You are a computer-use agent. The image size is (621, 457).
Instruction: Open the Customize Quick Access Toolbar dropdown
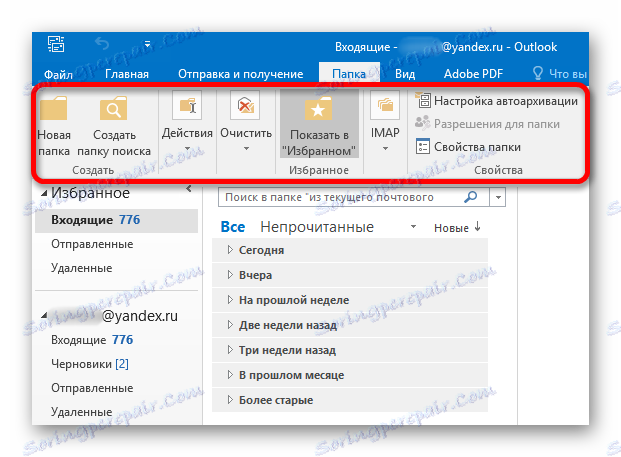[x=147, y=44]
